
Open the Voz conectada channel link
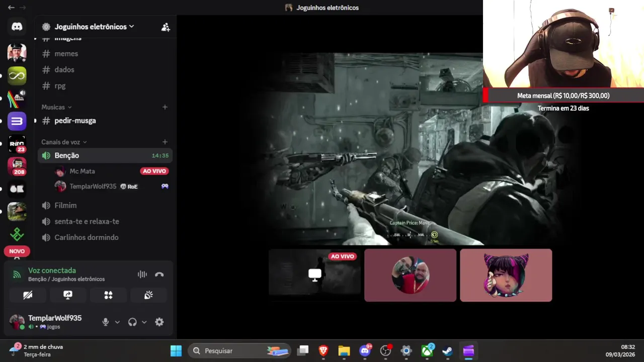pyautogui.click(x=66, y=279)
